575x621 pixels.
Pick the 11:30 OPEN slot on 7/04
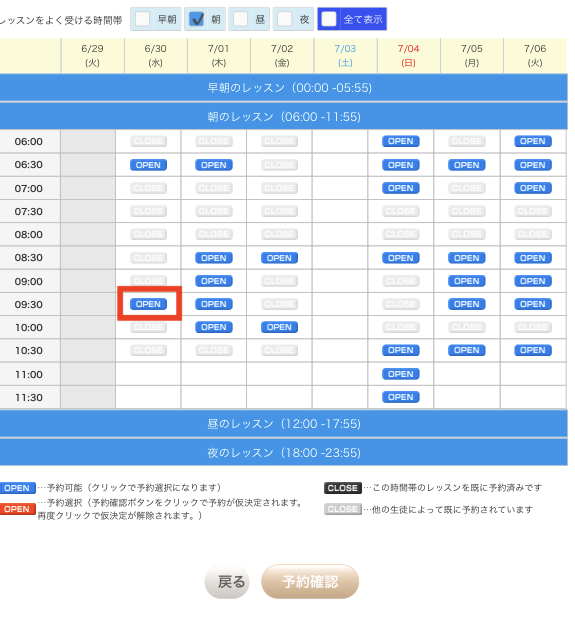[401, 397]
